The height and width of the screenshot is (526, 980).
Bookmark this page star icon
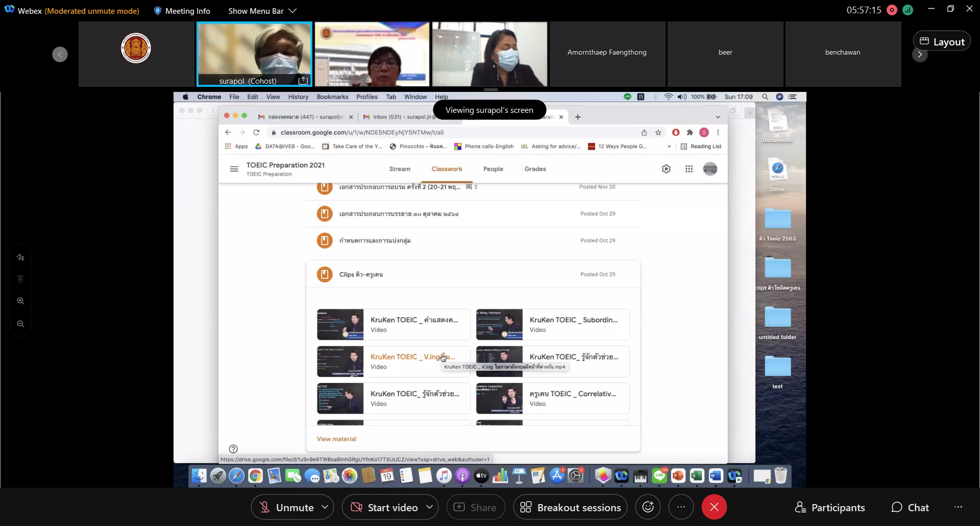pos(658,132)
